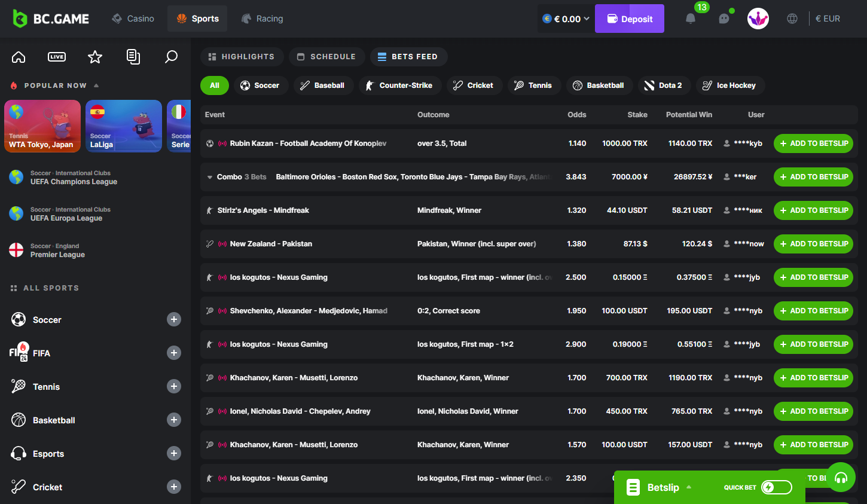867x504 pixels.
Task: Add Ionel - Chepelev bet to betslip
Action: click(x=813, y=411)
